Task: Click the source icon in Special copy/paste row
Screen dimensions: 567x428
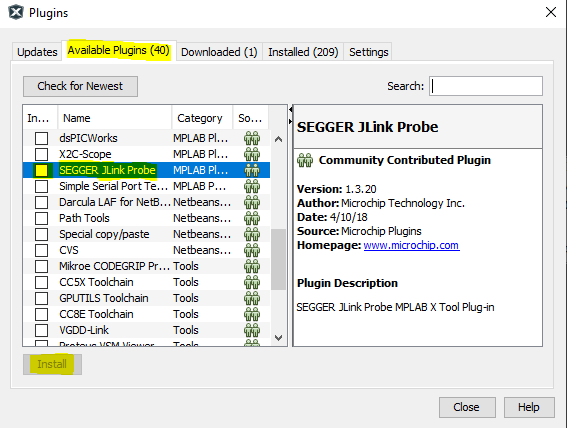Action: pos(252,234)
